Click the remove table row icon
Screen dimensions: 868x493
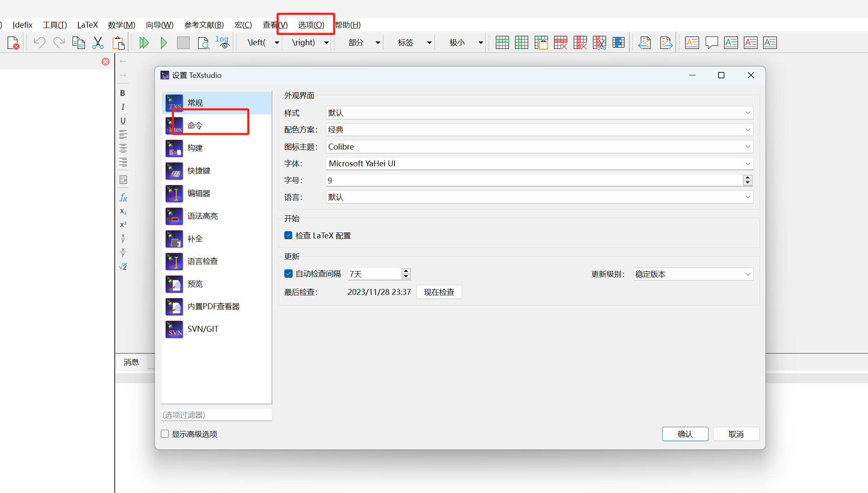[560, 43]
